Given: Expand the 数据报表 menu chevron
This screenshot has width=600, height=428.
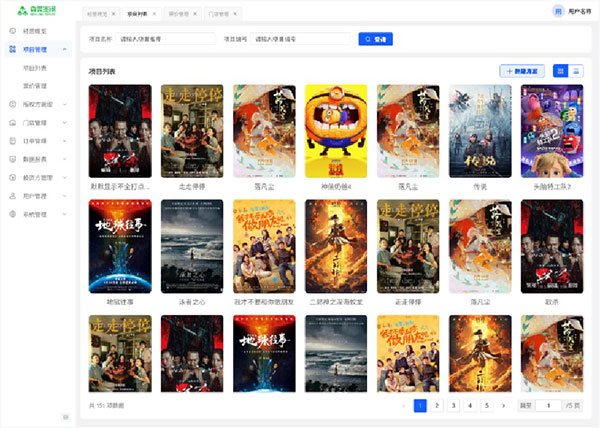Looking at the screenshot, I should point(65,159).
